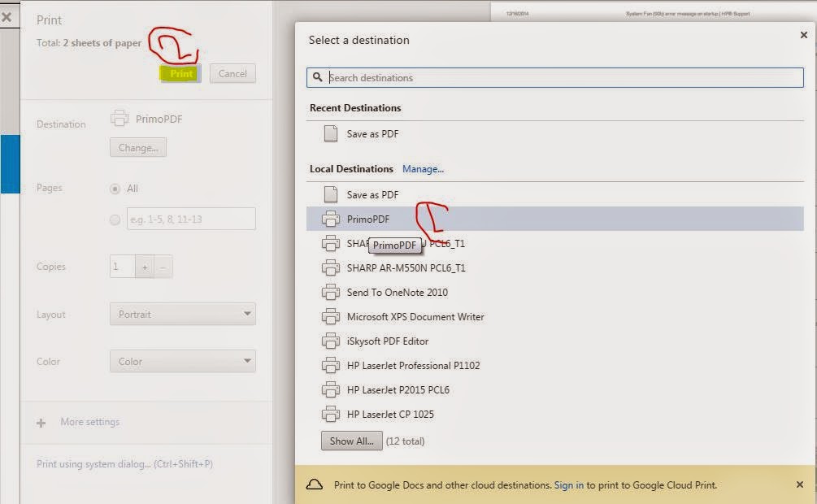Click the Search destinations field
The image size is (817, 504).
click(x=555, y=78)
